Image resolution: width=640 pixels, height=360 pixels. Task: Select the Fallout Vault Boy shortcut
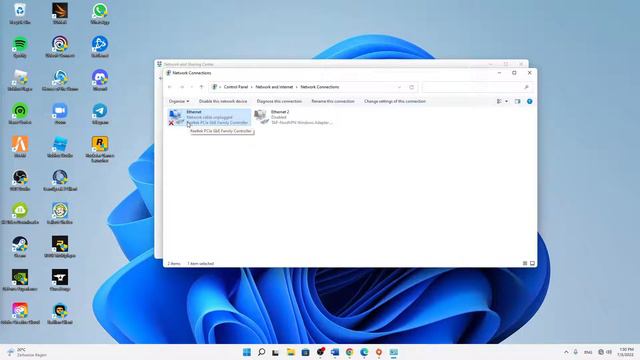pyautogui.click(x=60, y=213)
